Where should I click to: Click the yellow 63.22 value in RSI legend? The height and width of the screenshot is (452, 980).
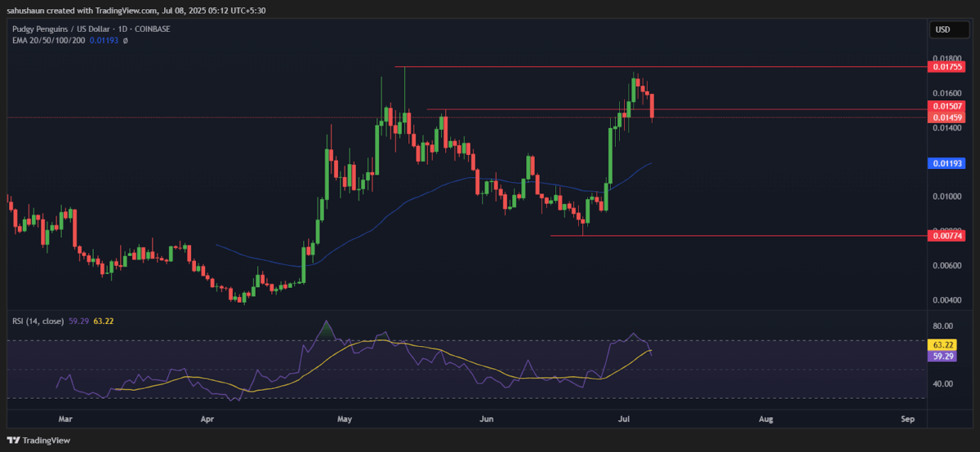point(104,321)
